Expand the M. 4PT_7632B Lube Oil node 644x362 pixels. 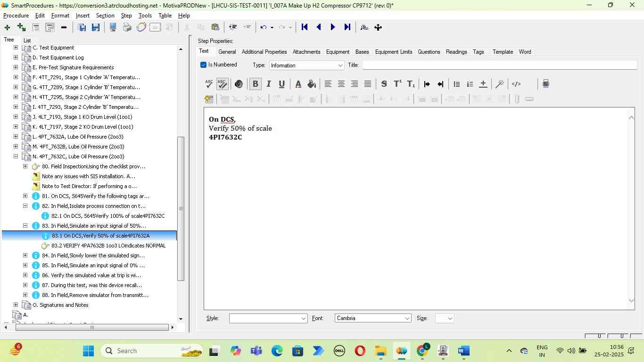pyautogui.click(x=16, y=147)
